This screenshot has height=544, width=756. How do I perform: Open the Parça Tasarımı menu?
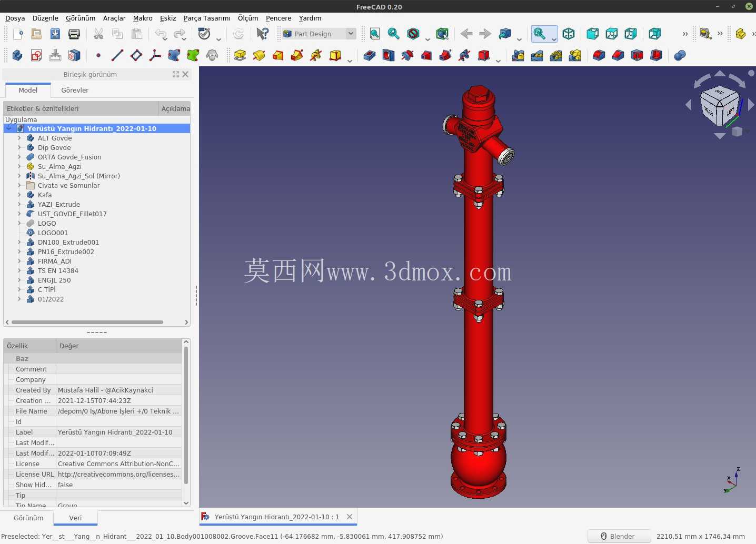(x=207, y=18)
